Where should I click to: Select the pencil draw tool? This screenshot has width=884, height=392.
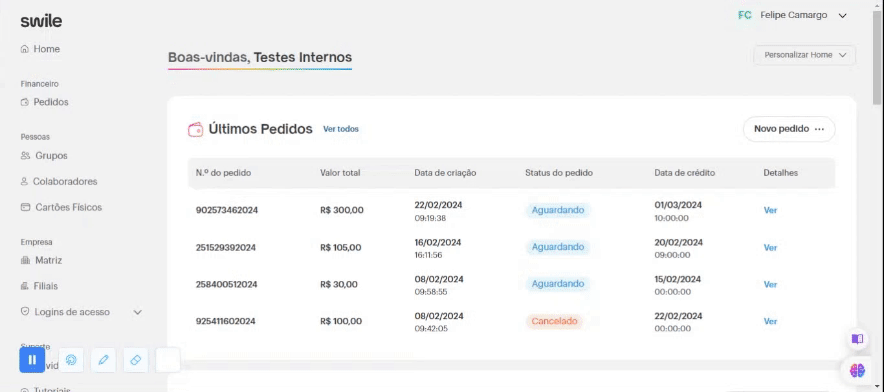point(103,360)
